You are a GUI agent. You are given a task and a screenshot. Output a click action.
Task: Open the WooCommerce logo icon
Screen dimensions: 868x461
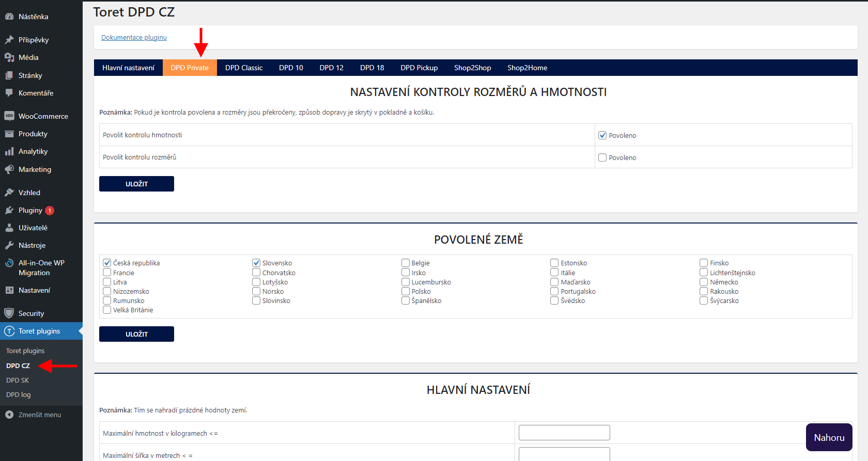pos(9,116)
